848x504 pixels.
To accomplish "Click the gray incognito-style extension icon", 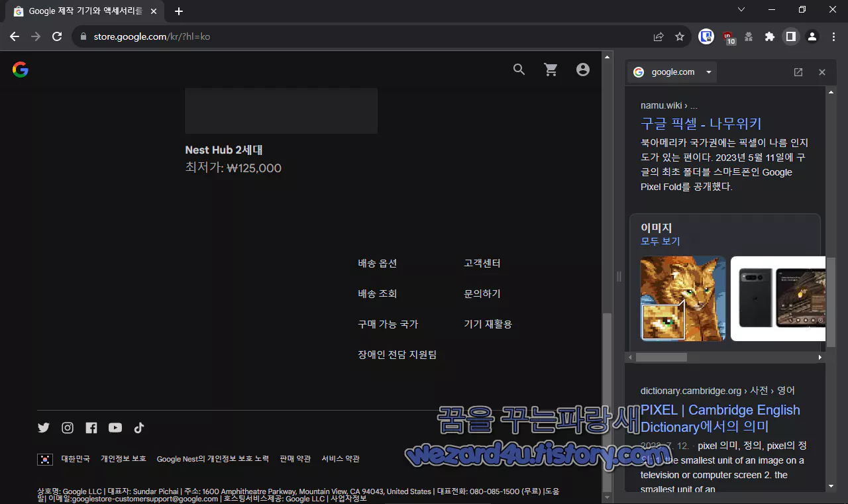I will click(749, 37).
